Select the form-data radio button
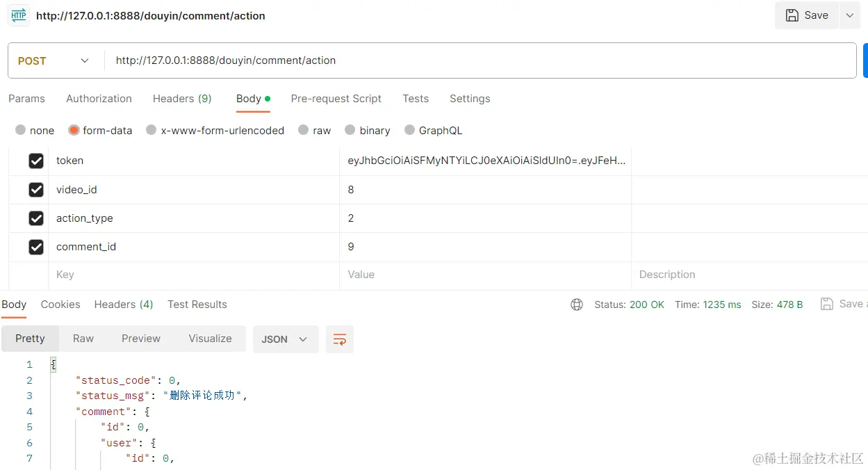 (x=74, y=130)
